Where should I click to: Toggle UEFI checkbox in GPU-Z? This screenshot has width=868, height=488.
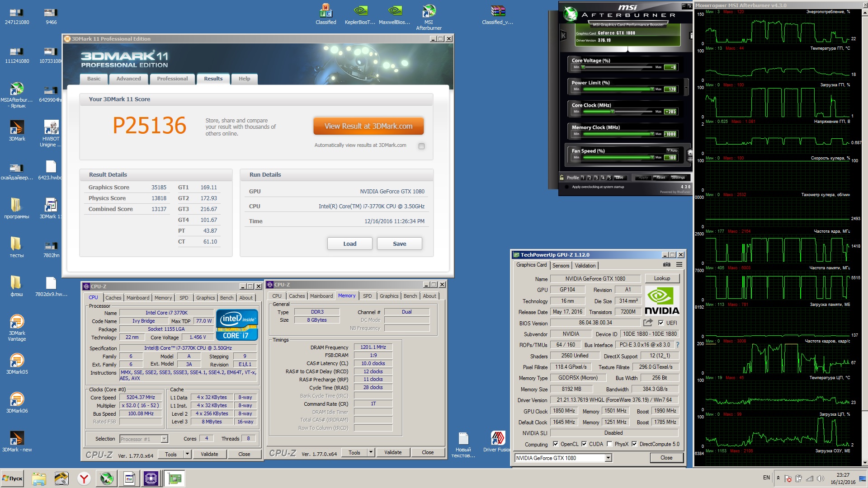point(661,323)
